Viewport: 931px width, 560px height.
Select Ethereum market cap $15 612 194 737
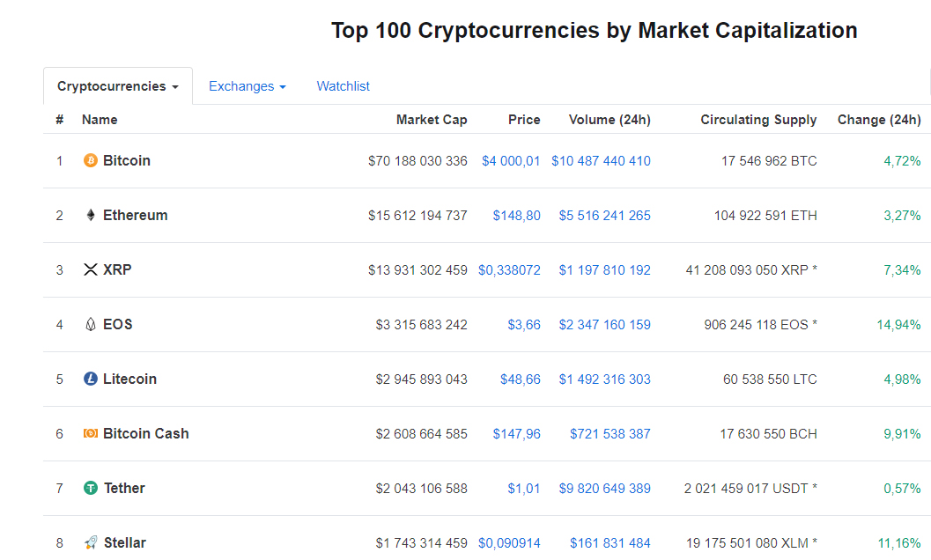[x=418, y=216]
